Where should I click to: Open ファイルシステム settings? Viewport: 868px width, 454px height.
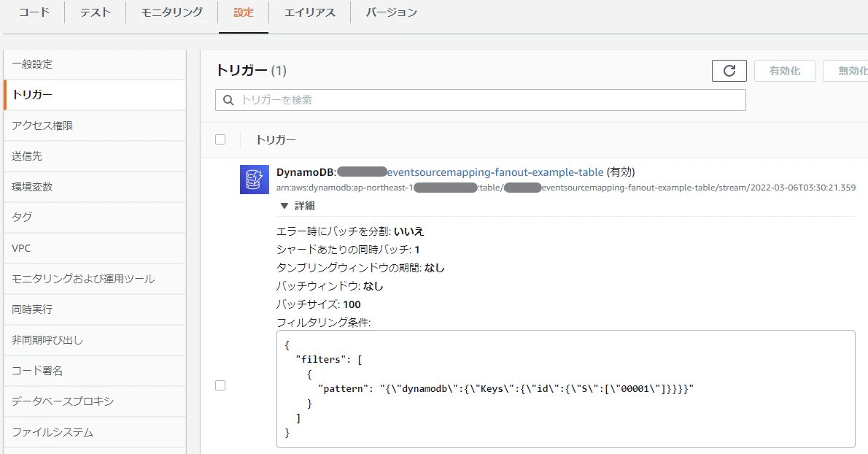coord(95,432)
